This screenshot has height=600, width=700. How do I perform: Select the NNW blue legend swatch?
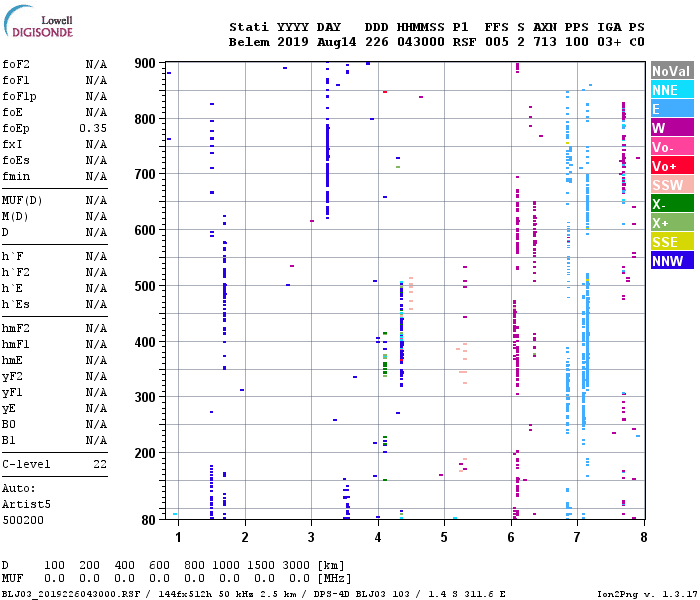(672, 260)
